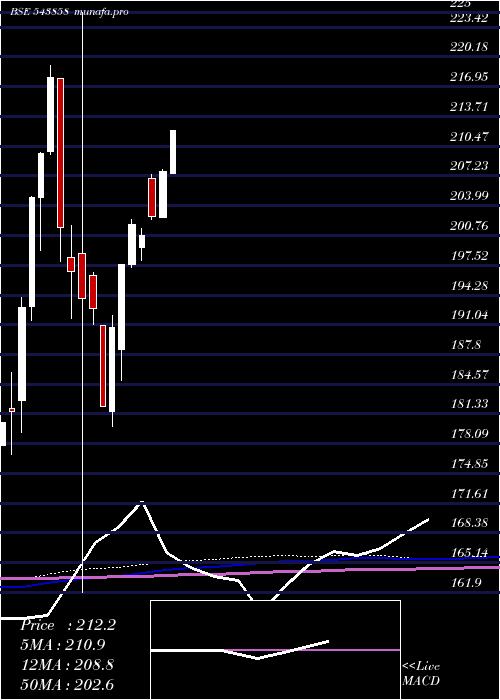Click the 216.95 price level label
The width and height of the screenshot is (500, 700).
coord(469,77)
